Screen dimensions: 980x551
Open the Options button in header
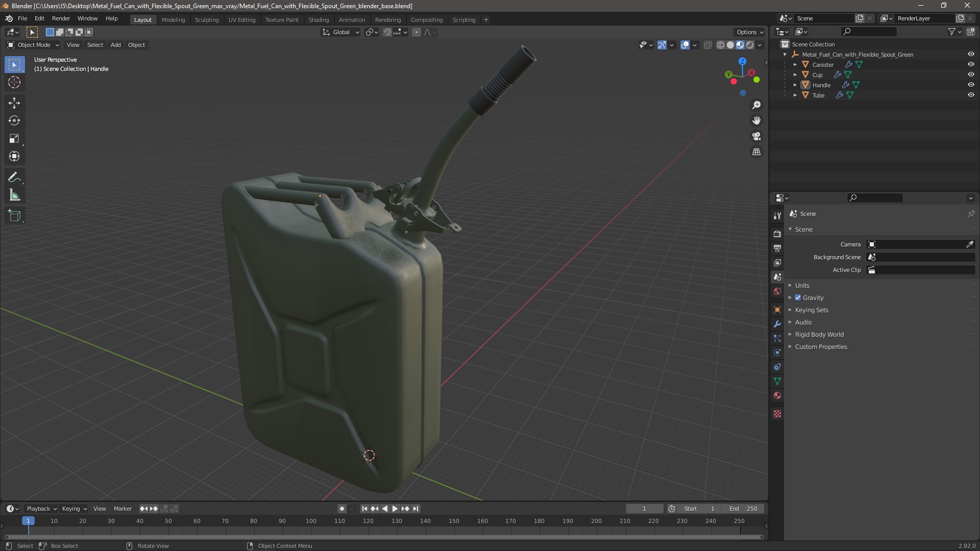tap(750, 32)
